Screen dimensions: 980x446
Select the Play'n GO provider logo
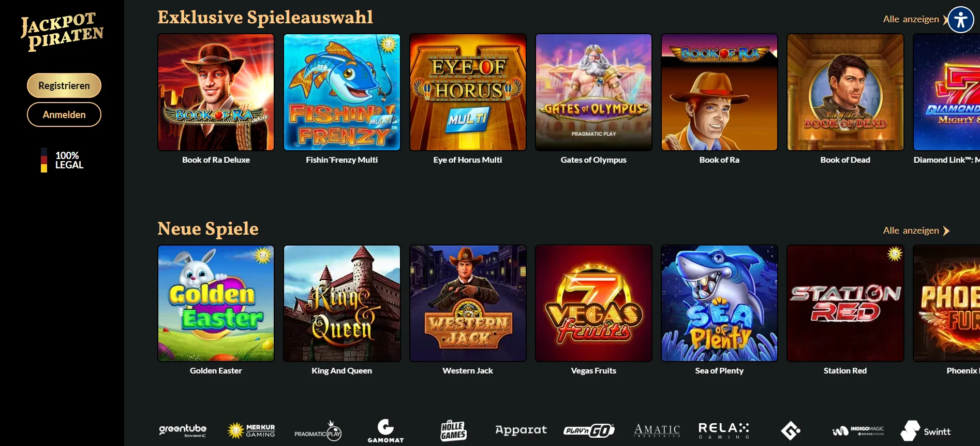[589, 430]
